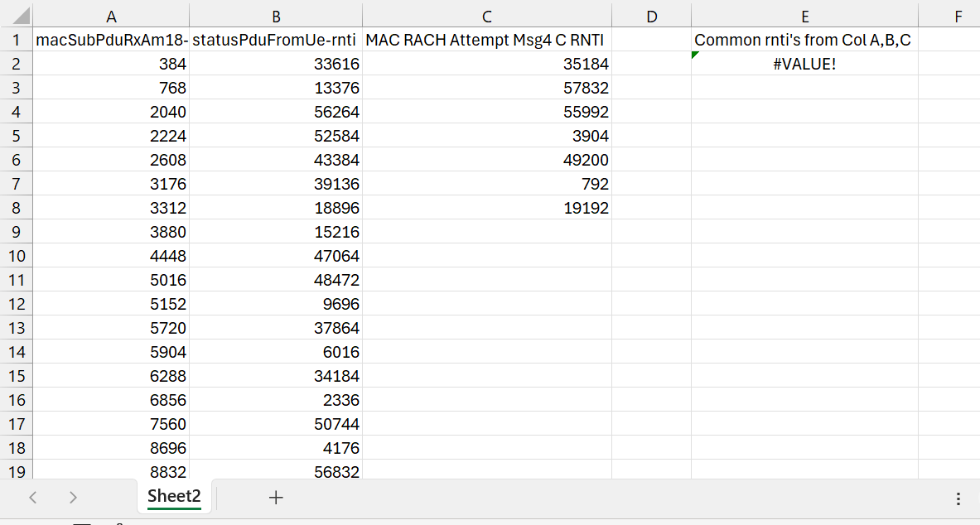Switch to the Sheet2 tab
The width and height of the screenshot is (980, 525).
pos(174,497)
